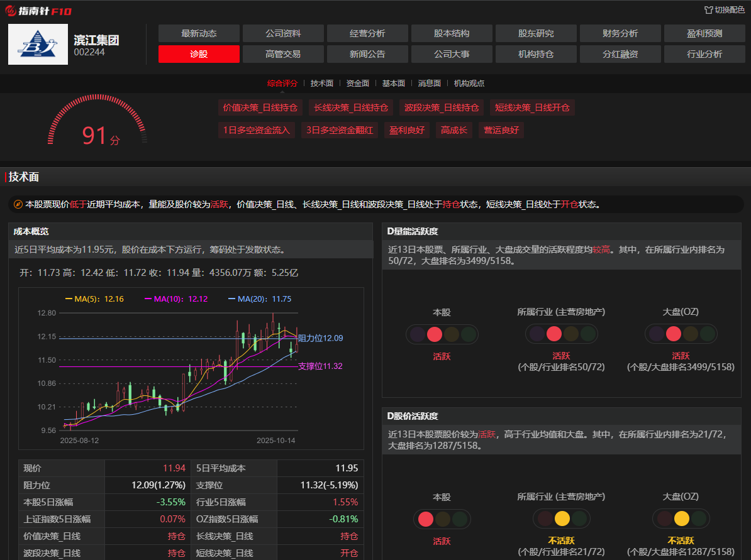
Task: Jump to 机构观点 sub-tab
Action: pos(469,84)
